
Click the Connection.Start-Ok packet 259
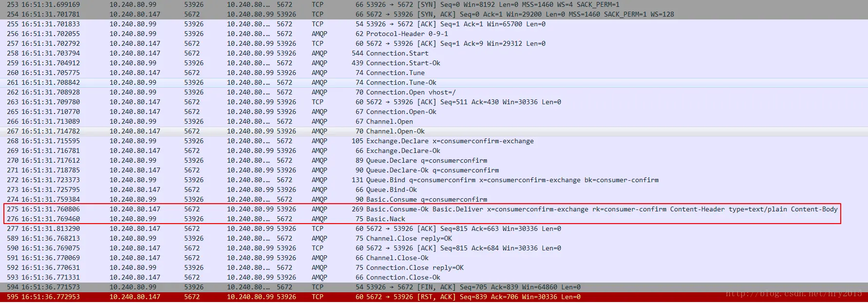pos(434,63)
